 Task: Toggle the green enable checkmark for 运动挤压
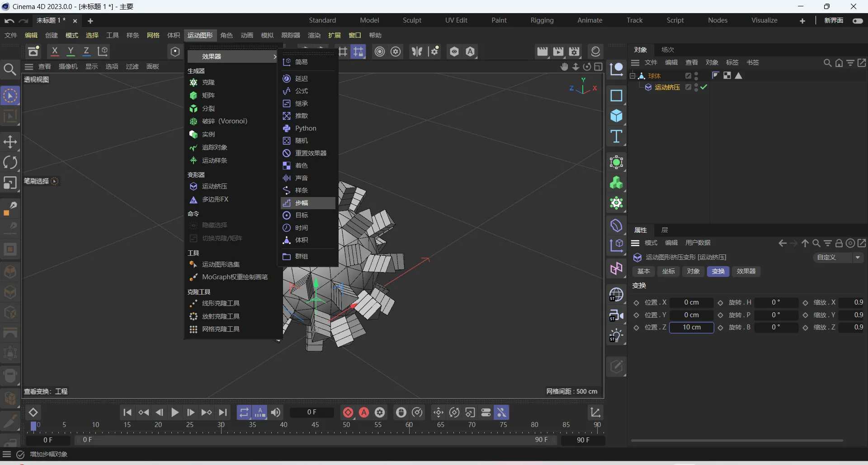click(x=704, y=87)
